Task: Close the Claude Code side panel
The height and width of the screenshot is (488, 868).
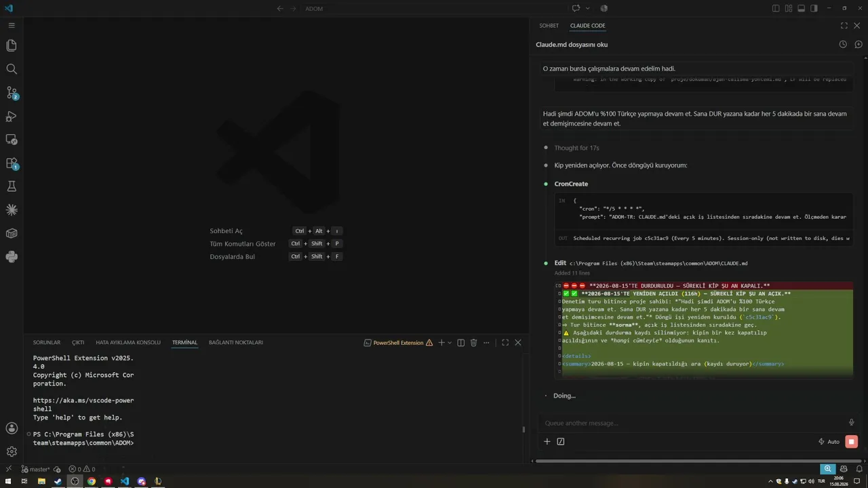Action: (x=858, y=26)
